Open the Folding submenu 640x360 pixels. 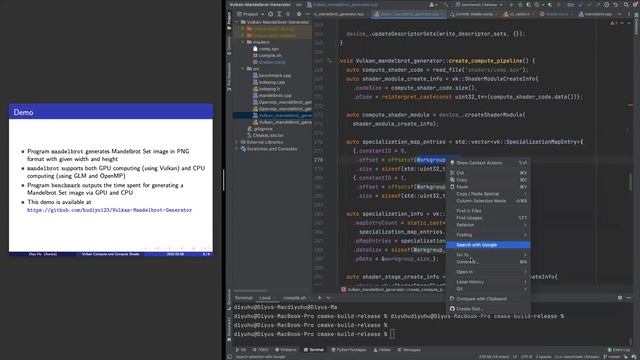(488, 235)
